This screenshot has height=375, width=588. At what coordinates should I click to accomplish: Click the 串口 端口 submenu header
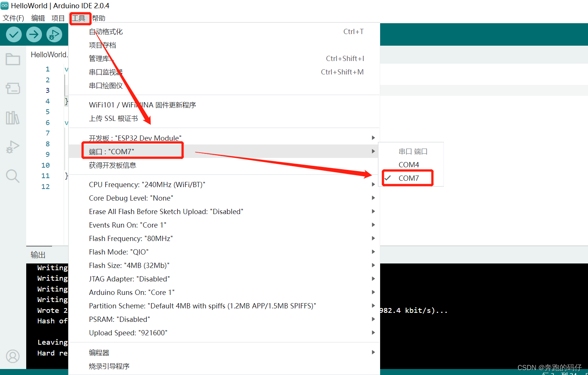pos(413,152)
